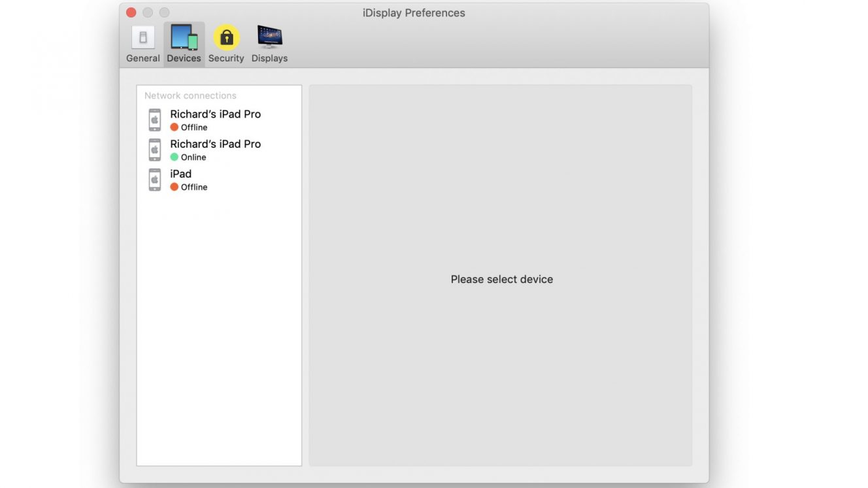
Task: Open the Displays monitor icon
Action: tap(269, 37)
